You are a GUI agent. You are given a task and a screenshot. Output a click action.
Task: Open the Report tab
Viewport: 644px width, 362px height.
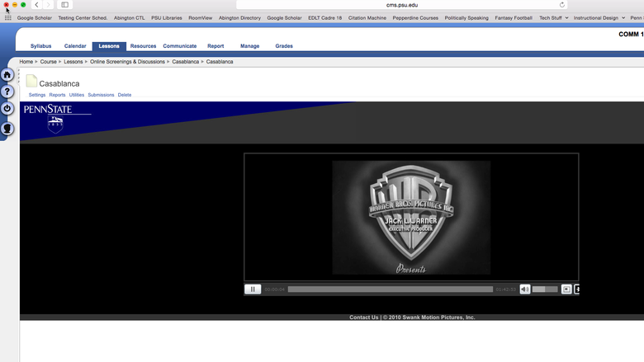click(x=215, y=46)
